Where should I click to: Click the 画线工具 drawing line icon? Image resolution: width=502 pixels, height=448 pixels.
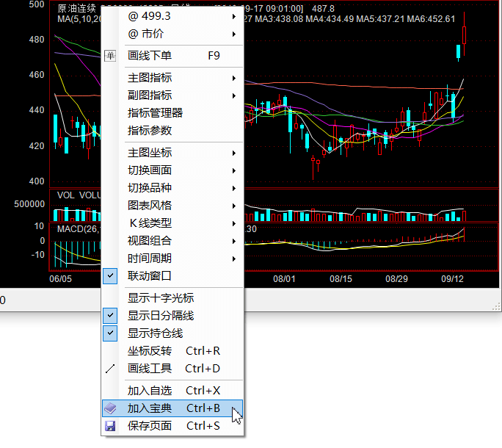tap(110, 369)
